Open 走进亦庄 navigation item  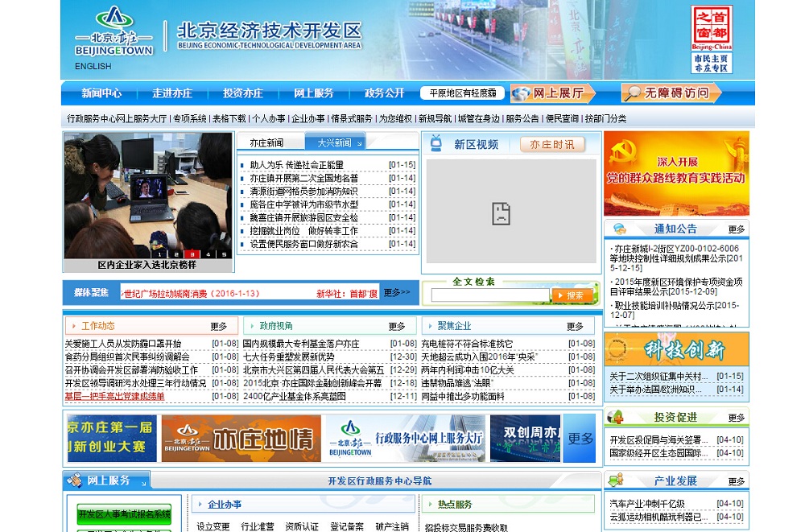(172, 93)
